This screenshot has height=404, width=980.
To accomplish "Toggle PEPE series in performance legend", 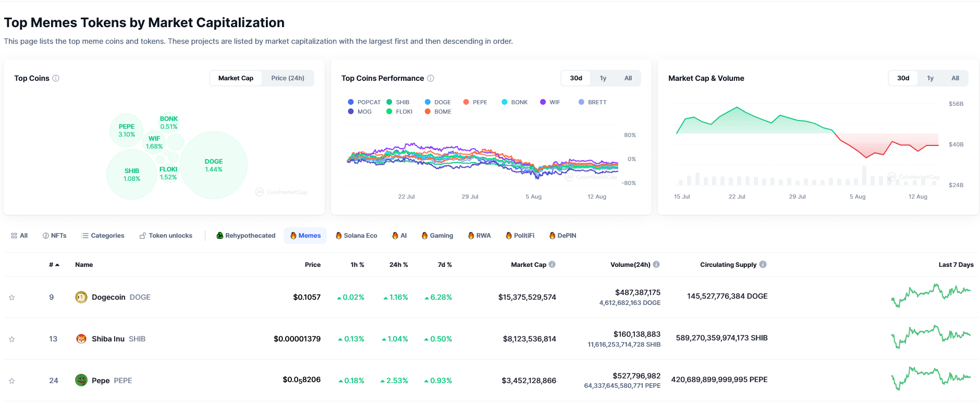I will tap(475, 102).
